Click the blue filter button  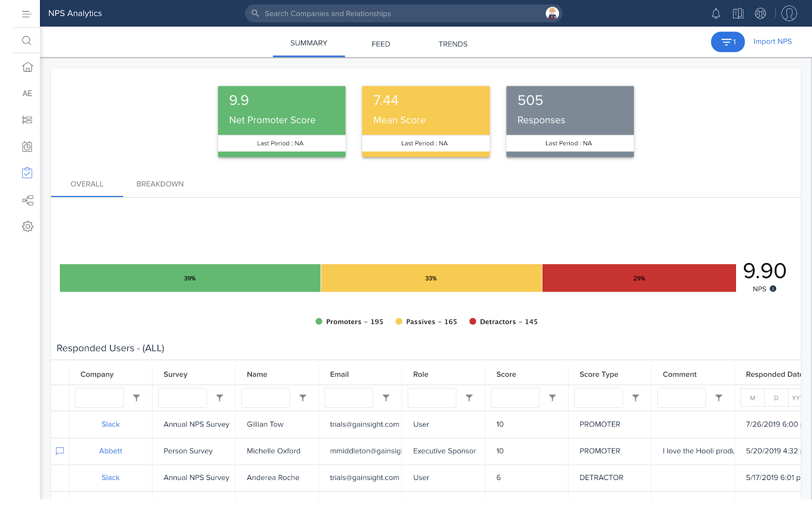[x=727, y=42]
